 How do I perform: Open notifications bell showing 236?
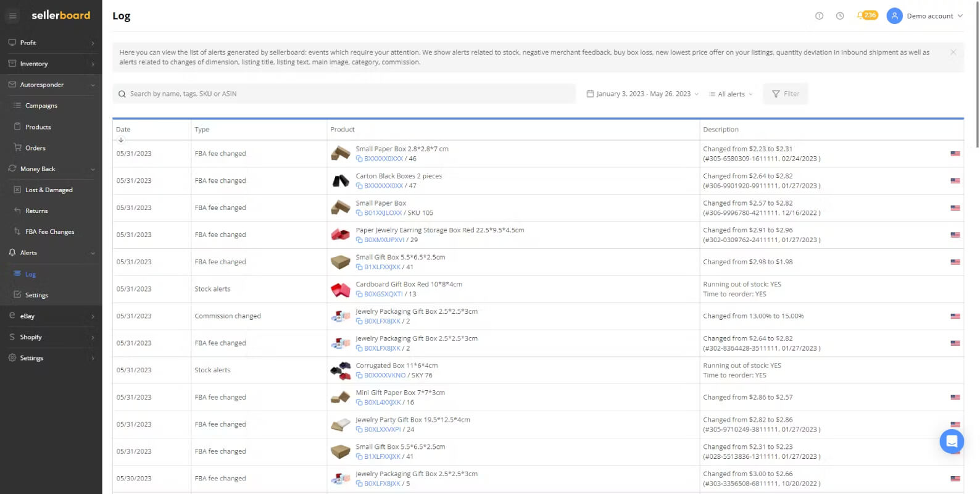(x=866, y=15)
